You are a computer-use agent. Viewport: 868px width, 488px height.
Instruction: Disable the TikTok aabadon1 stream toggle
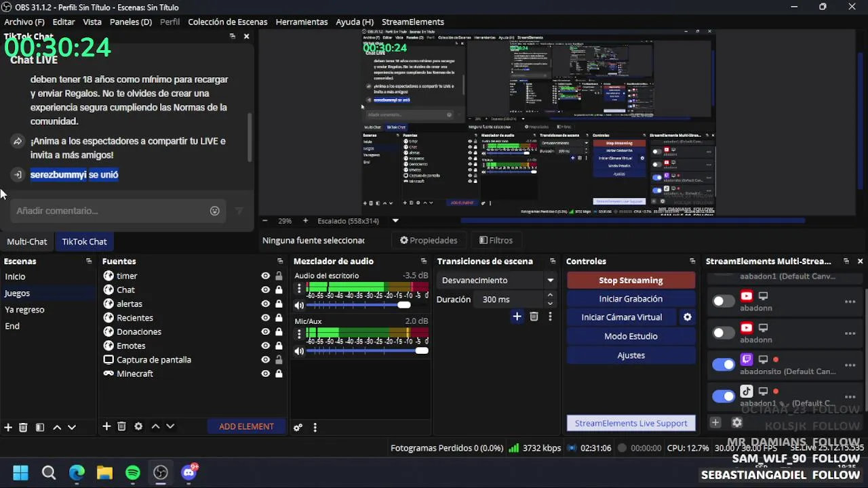[724, 396]
